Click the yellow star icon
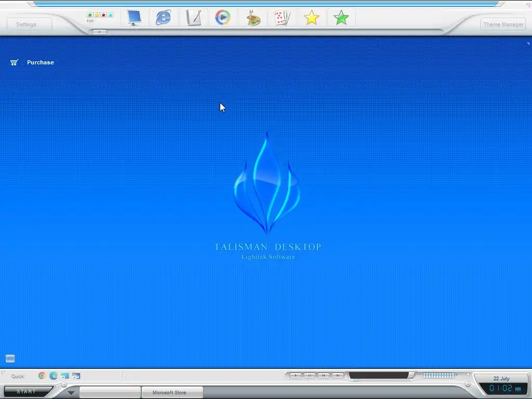 (x=312, y=18)
